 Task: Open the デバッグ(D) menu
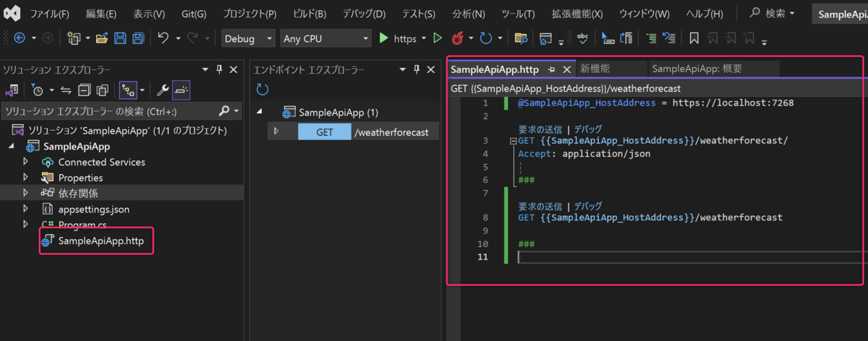coord(364,14)
